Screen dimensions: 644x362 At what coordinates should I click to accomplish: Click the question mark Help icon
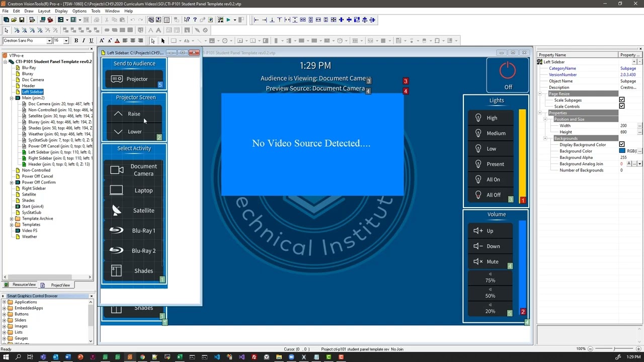coord(195,20)
